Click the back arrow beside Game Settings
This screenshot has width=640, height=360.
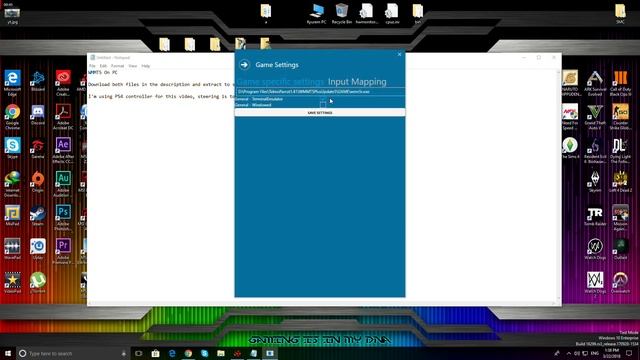[244, 64]
